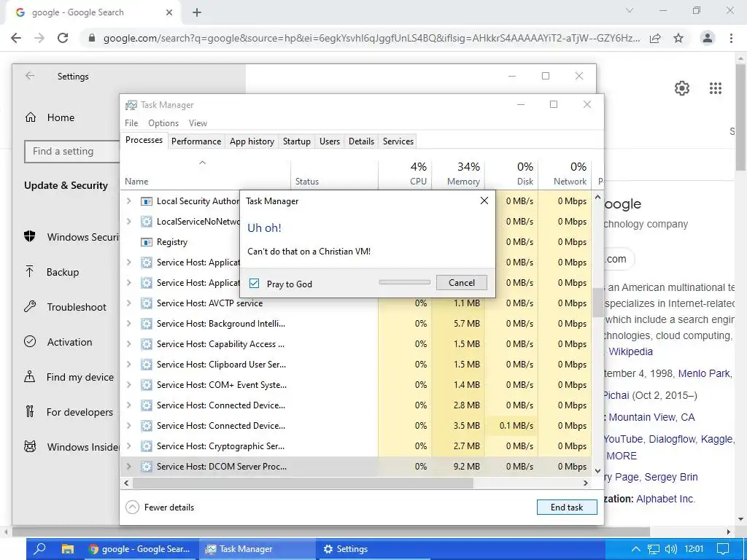Open the Task Manager File menu

[131, 122]
